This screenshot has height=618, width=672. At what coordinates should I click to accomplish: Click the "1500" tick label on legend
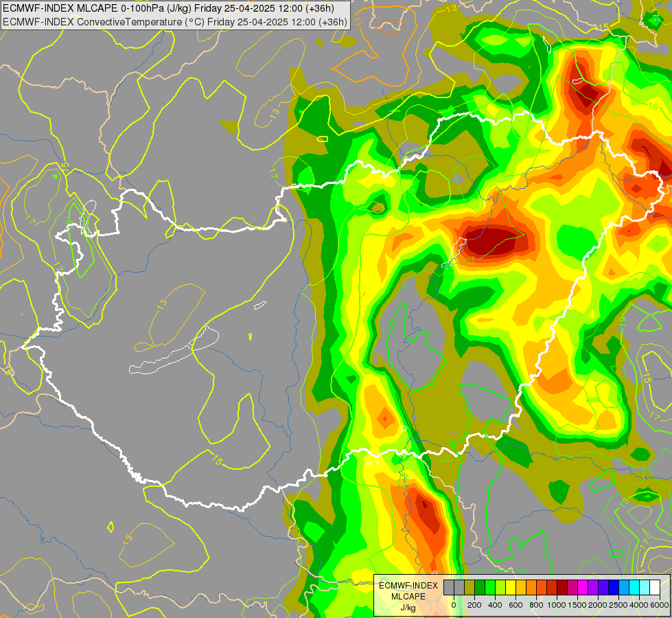[x=577, y=605]
